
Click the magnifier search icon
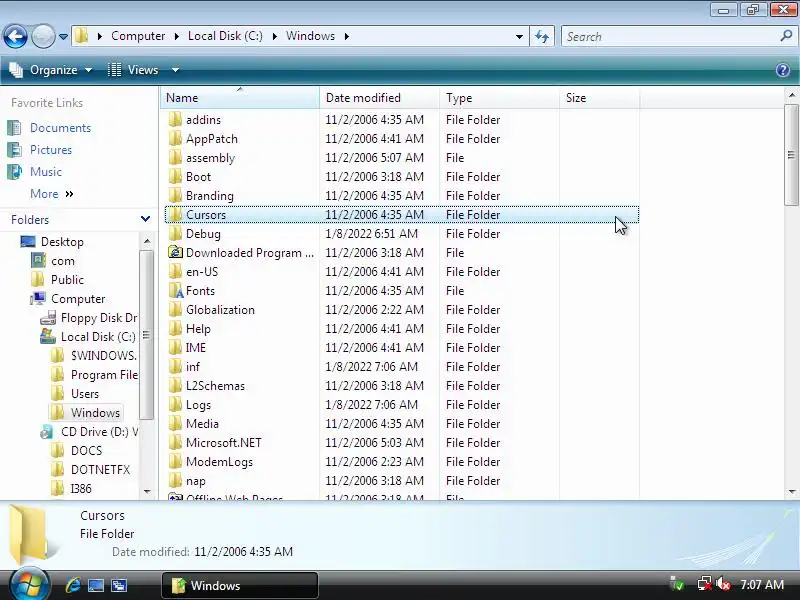[786, 36]
